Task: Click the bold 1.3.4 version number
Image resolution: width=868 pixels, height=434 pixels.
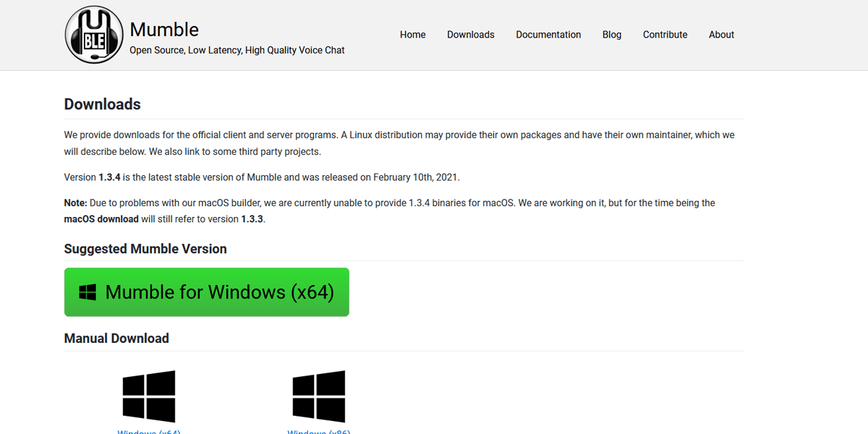Action: [109, 177]
